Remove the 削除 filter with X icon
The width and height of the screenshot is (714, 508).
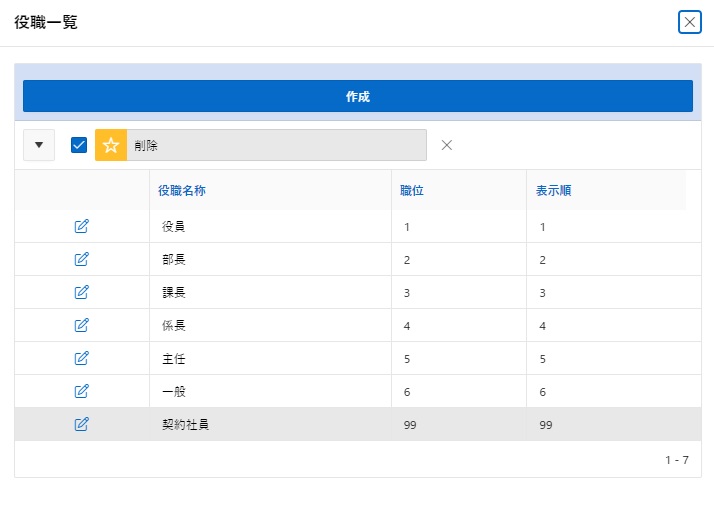pos(447,145)
